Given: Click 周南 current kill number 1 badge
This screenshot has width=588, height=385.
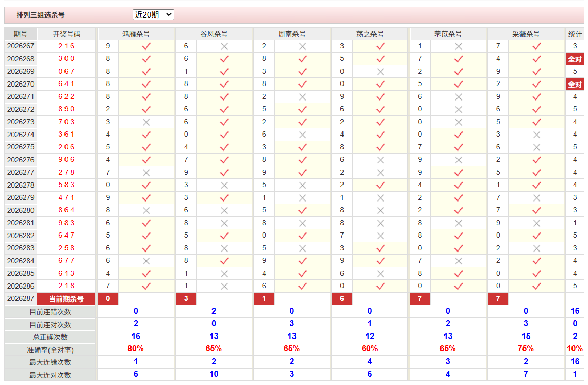Looking at the screenshot, I should [x=264, y=299].
